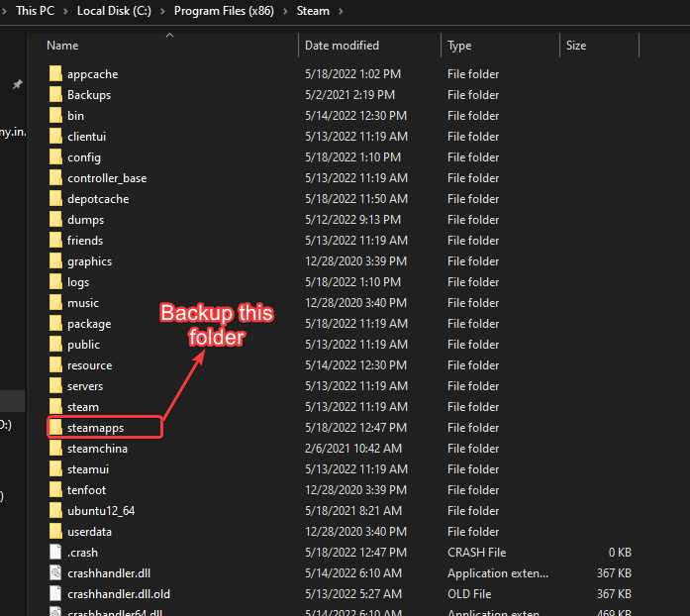This screenshot has width=690, height=616.
Task: Expand the chevron after Steam breadcrumb
Action: pyautogui.click(x=341, y=11)
